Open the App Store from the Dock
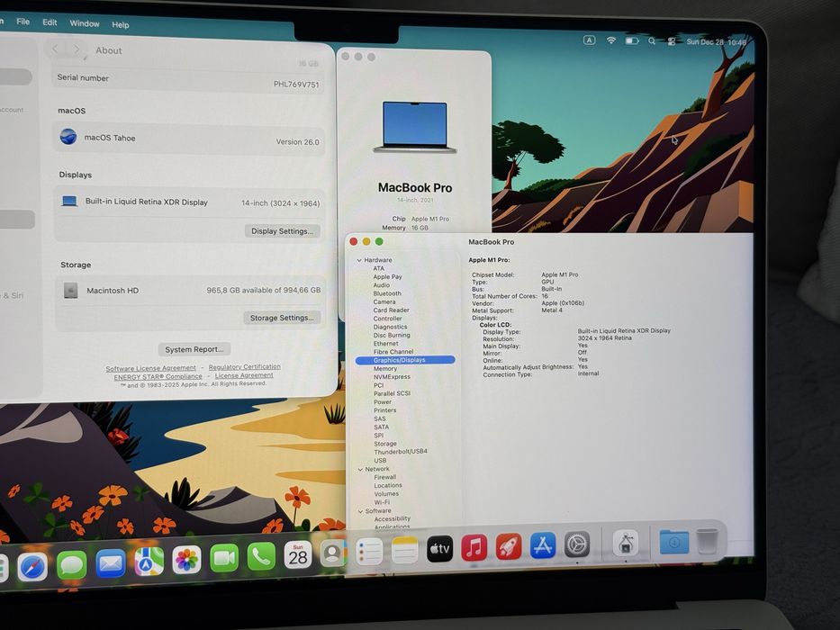The width and height of the screenshot is (840, 630). [543, 545]
